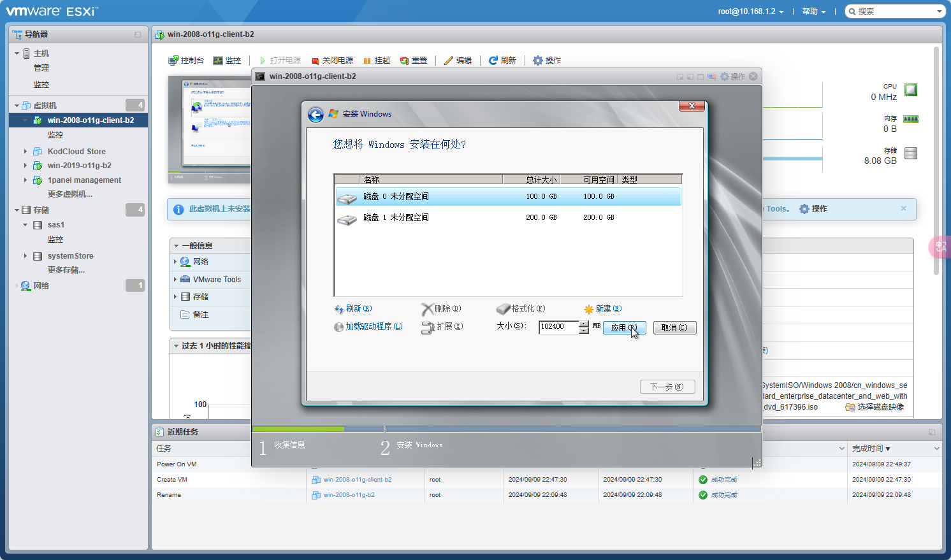The image size is (951, 560).
Task: Click 刷新(R) in the Windows disk options
Action: pos(353,309)
